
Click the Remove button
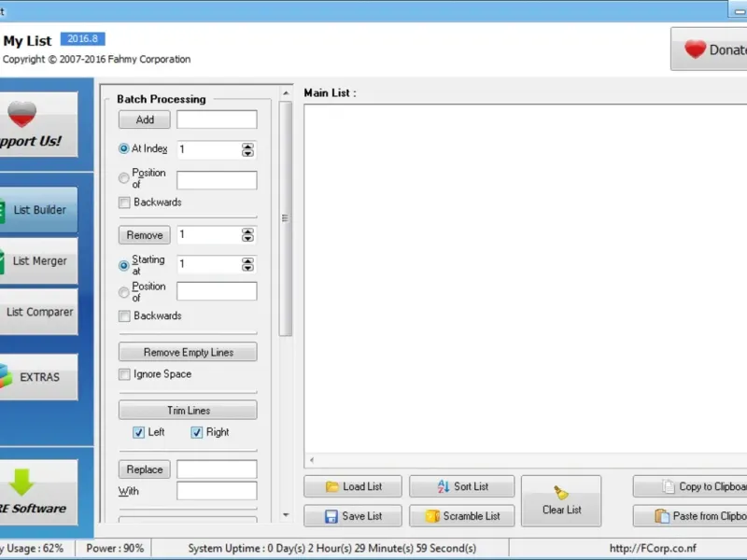pos(145,235)
